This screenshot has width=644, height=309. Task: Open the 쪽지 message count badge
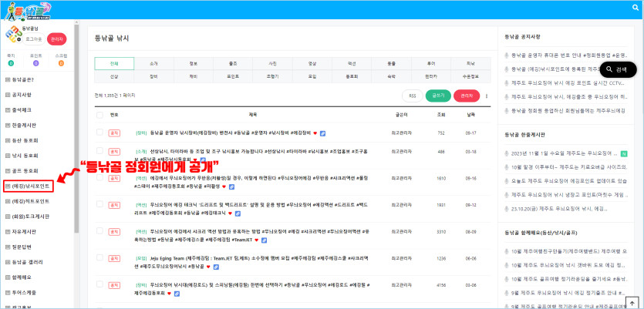click(x=11, y=63)
